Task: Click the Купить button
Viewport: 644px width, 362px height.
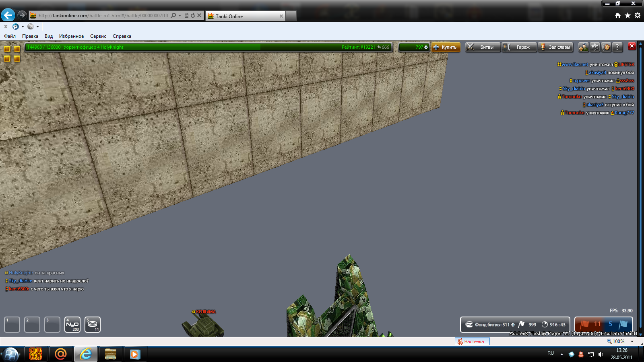Action: [x=446, y=47]
